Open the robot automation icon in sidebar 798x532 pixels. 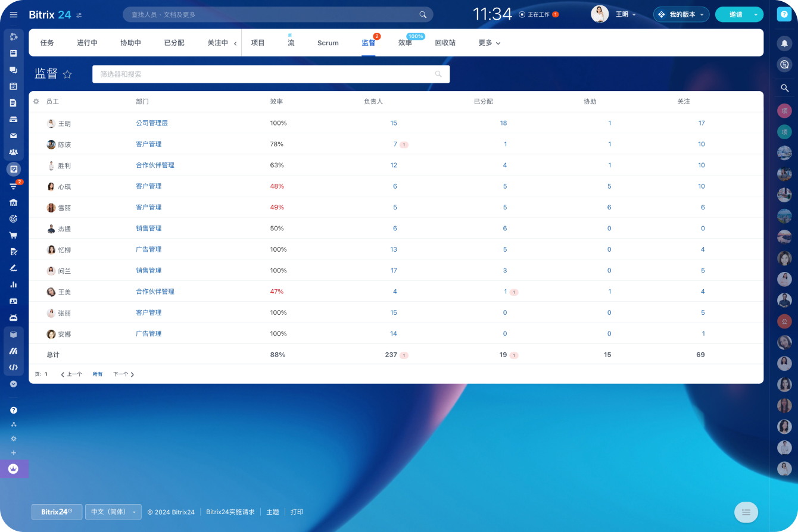pos(14,318)
